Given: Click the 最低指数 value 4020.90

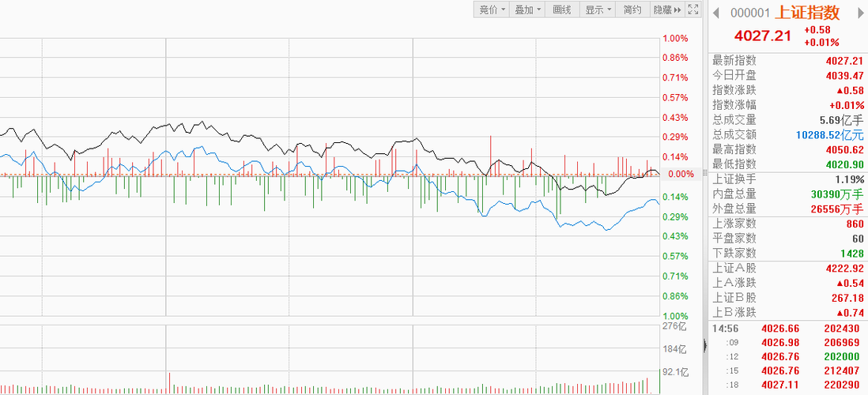Looking at the screenshot, I should coord(844,165).
